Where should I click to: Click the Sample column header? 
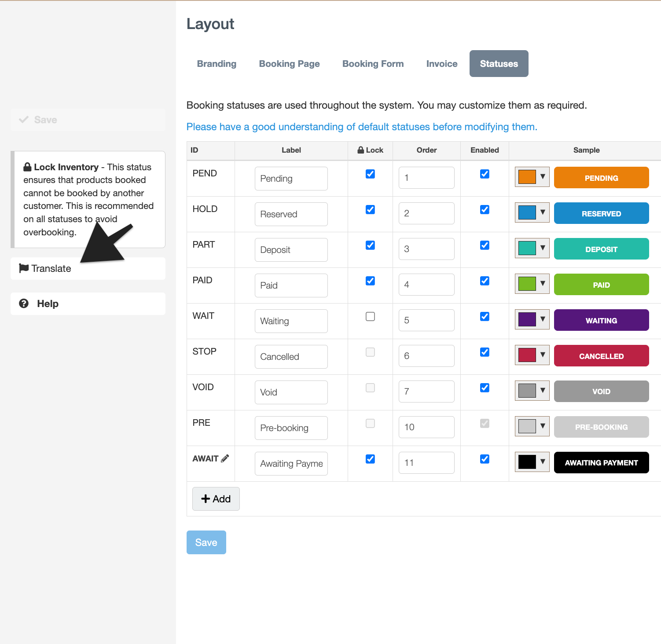[586, 150]
